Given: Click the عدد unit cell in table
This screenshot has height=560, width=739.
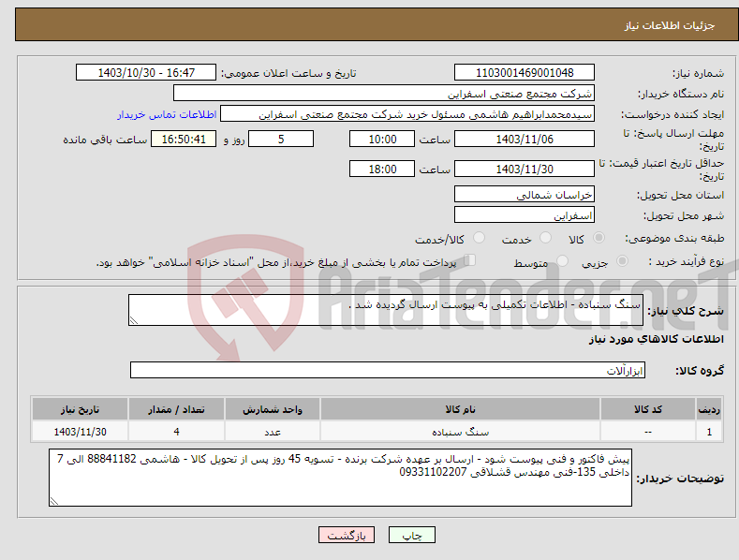Looking at the screenshot, I should tap(273, 432).
